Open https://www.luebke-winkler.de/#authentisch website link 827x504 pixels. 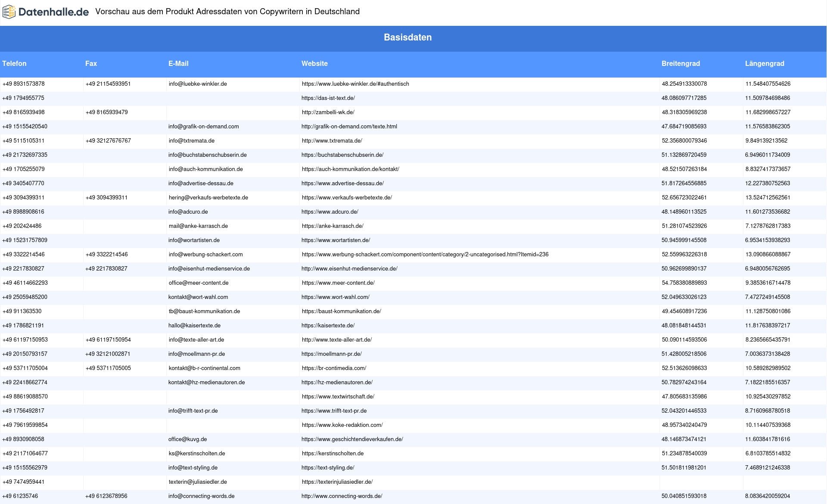355,84
